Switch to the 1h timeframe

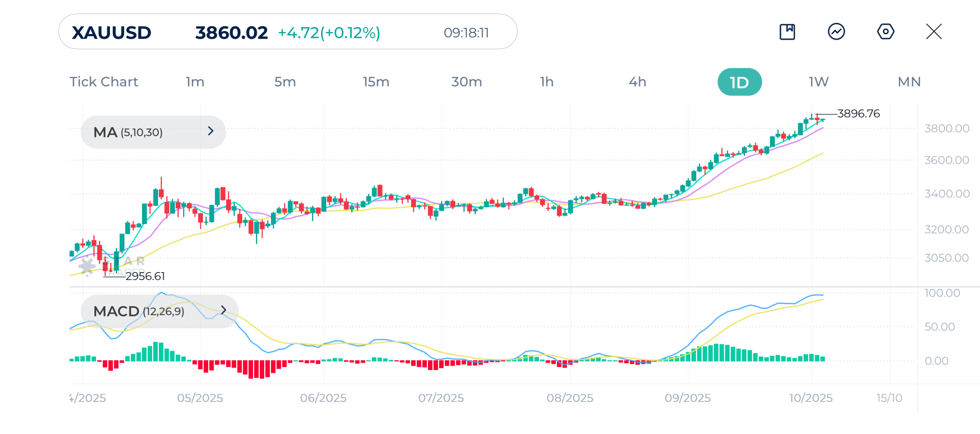[547, 82]
